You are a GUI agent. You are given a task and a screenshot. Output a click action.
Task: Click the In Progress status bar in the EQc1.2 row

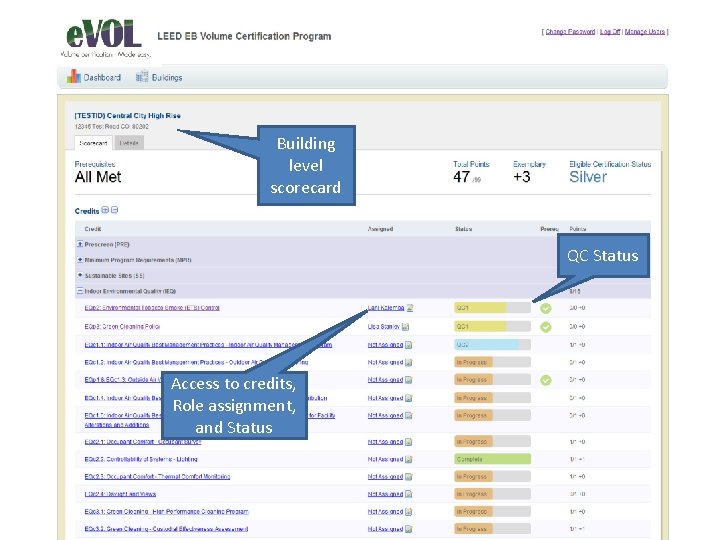492,362
